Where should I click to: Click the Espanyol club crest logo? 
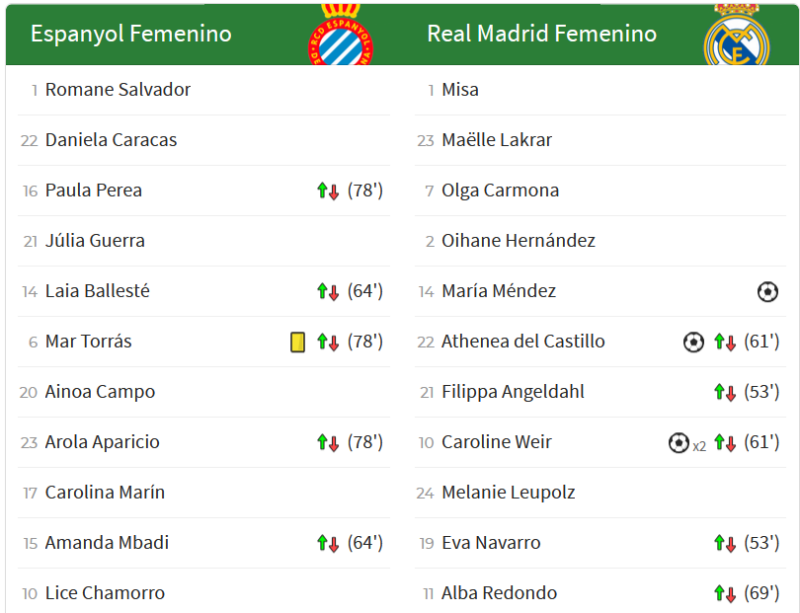[x=340, y=36]
